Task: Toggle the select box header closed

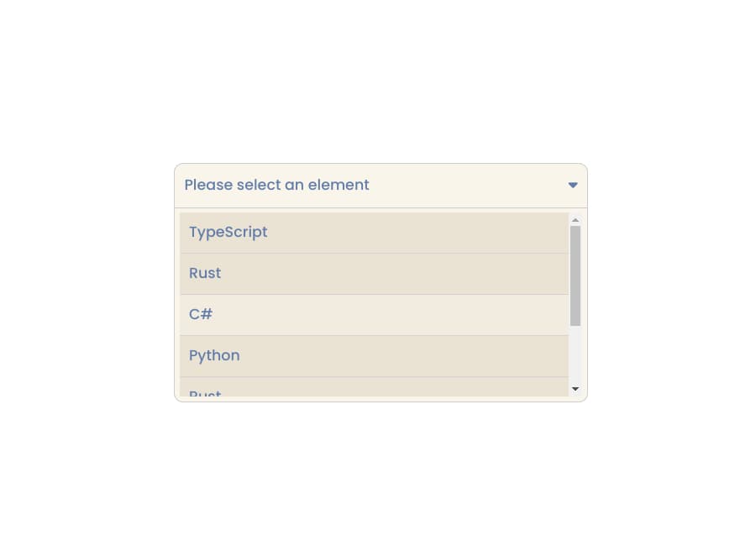Action: tap(381, 186)
